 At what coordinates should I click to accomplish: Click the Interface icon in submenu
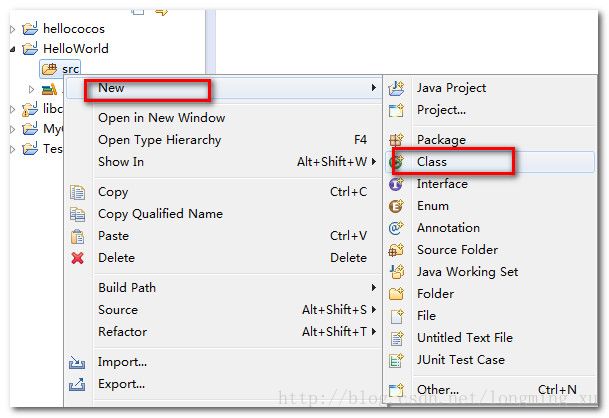tap(396, 184)
